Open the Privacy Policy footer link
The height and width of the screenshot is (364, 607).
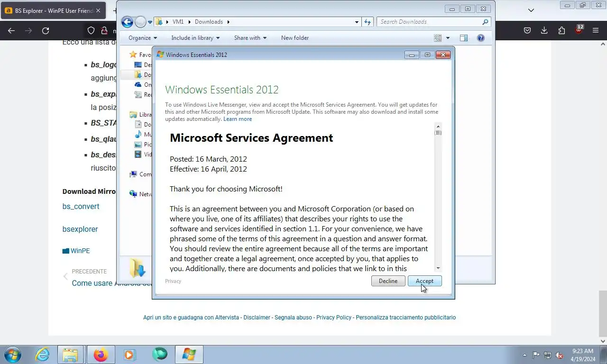(x=334, y=318)
